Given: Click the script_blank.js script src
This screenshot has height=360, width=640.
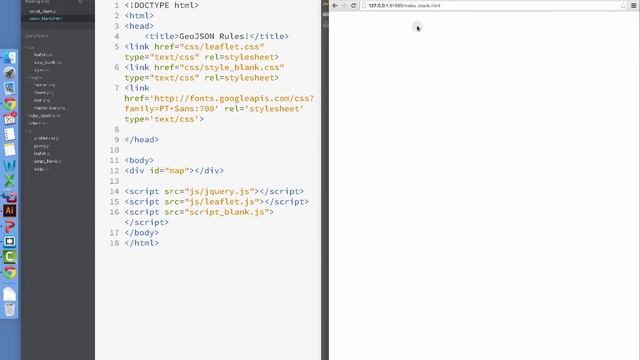Looking at the screenshot, I should click(227, 212).
